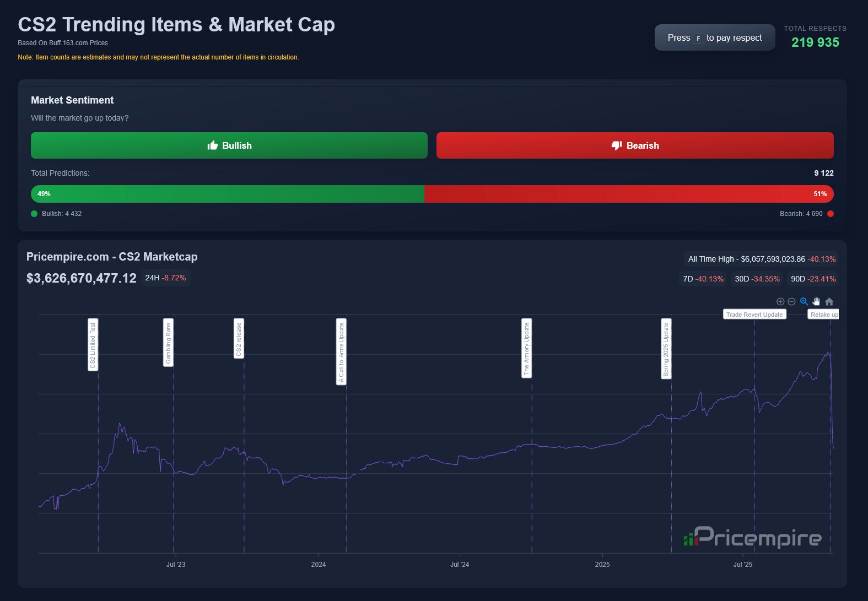
Task: Click 'Will the market go up today?' text
Action: (x=80, y=118)
